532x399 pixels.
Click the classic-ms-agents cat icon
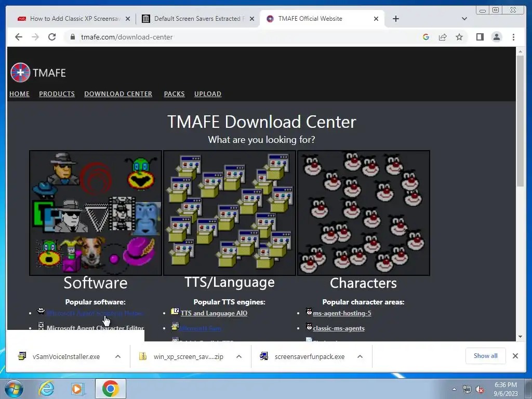click(x=309, y=326)
